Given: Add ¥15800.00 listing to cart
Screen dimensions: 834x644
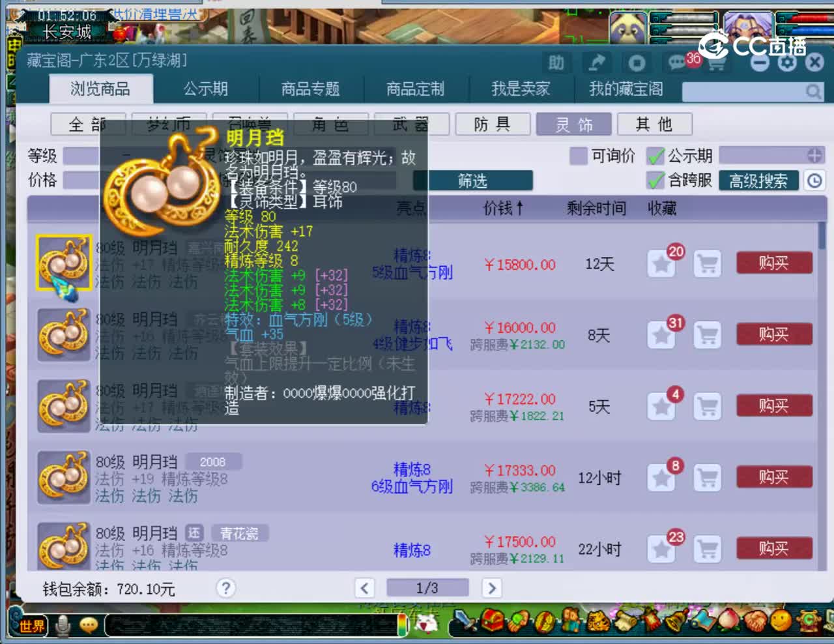Looking at the screenshot, I should (x=707, y=264).
